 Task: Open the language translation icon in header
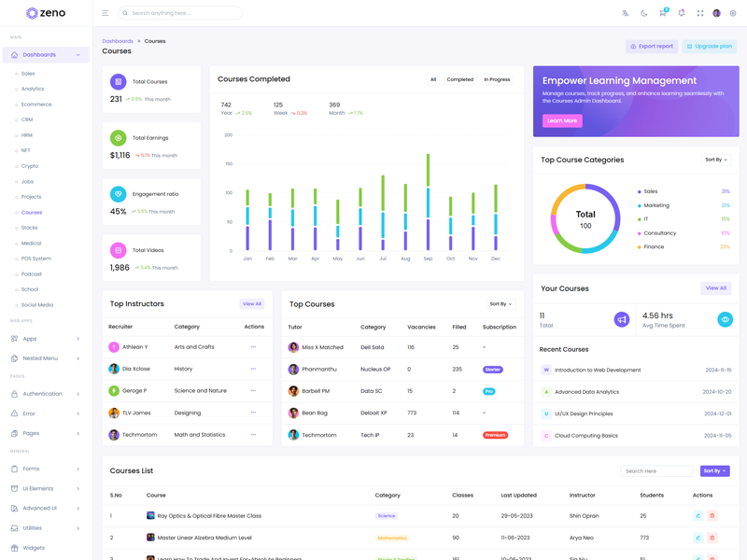[626, 13]
